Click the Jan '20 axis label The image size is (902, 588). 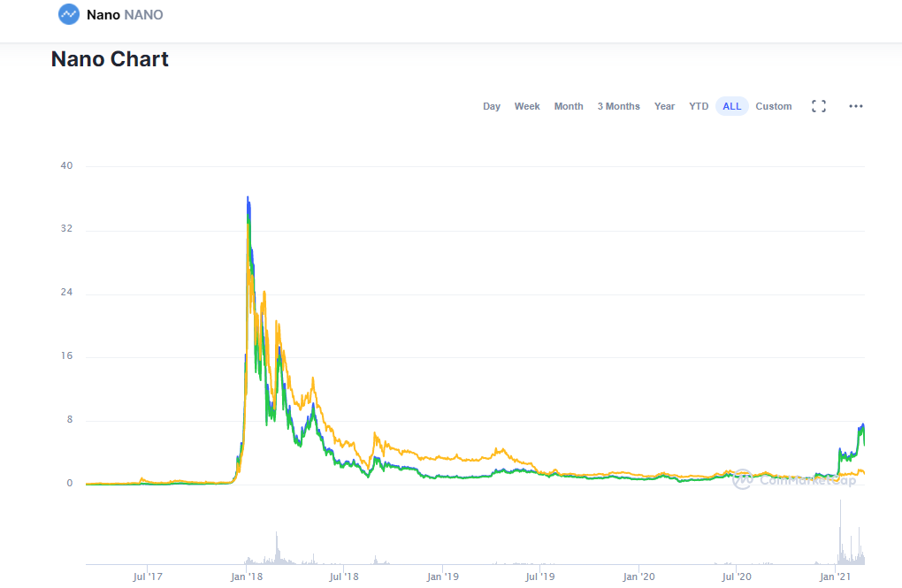point(638,577)
